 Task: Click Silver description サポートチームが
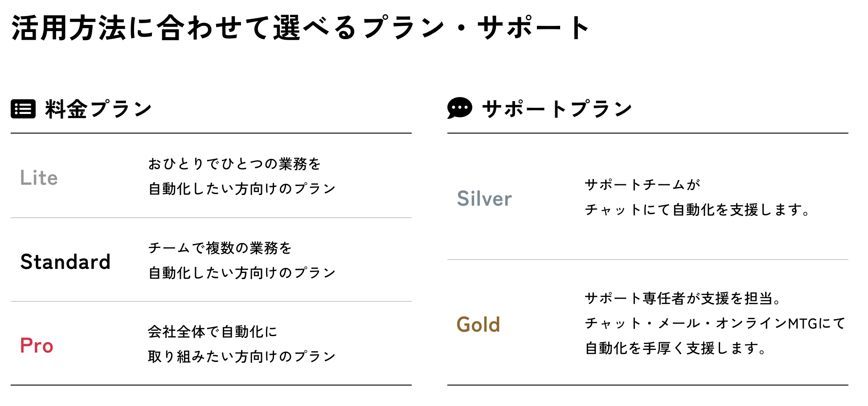(643, 184)
